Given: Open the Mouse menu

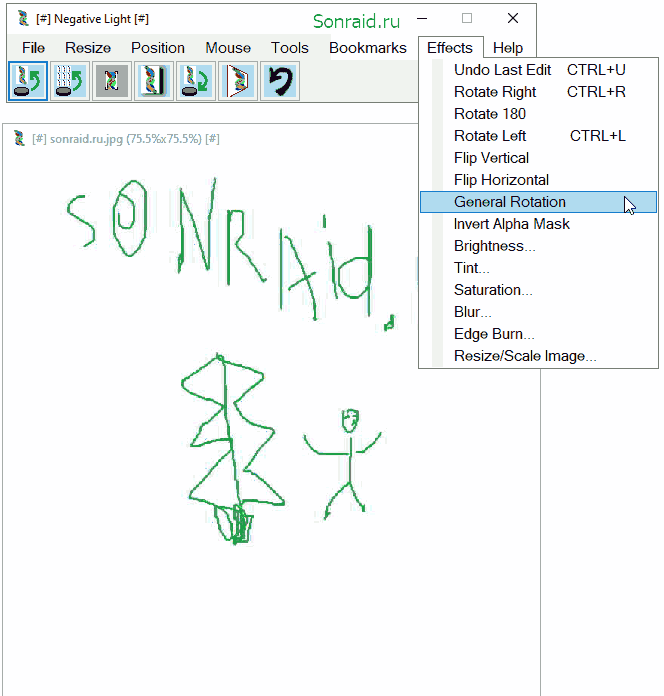Looking at the screenshot, I should point(228,48).
